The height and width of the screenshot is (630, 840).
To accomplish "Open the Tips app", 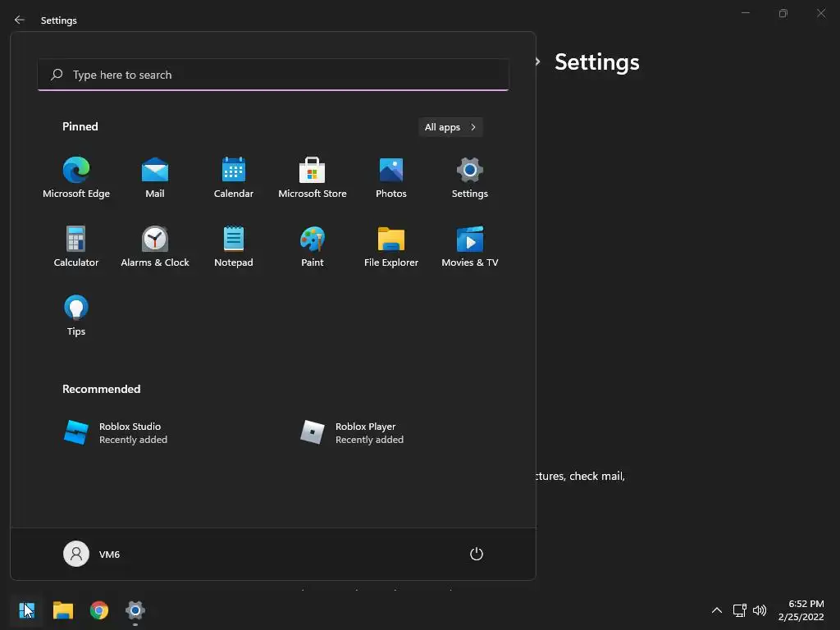I will pyautogui.click(x=76, y=316).
